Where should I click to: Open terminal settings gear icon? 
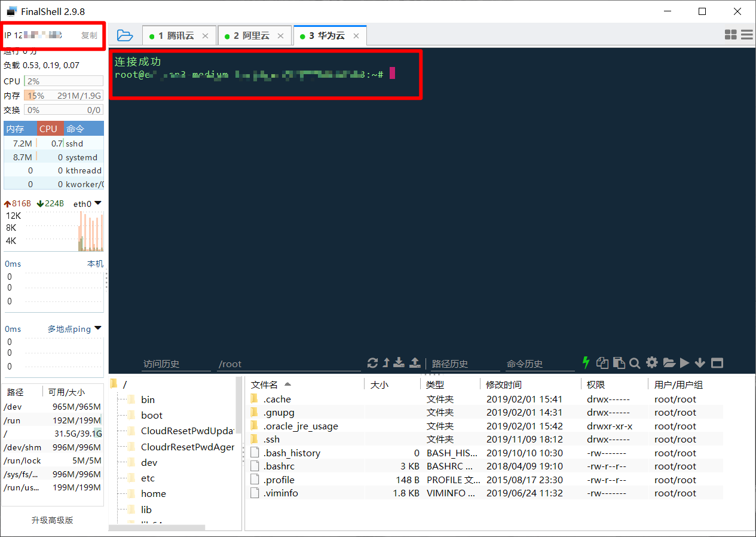point(652,362)
